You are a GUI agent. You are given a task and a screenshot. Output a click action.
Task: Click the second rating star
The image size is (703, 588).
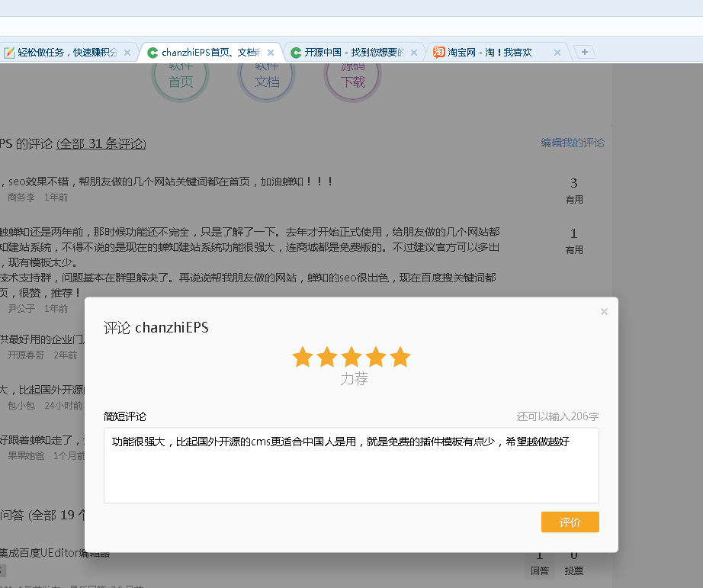point(327,357)
